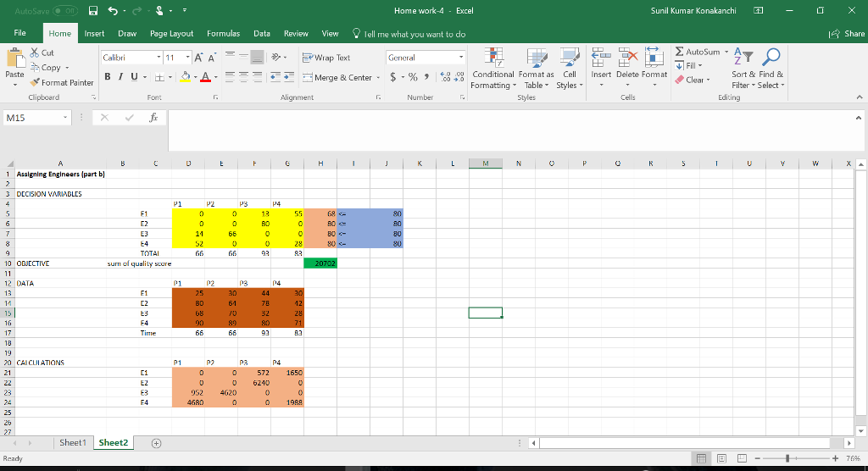This screenshot has height=471, width=868.
Task: Switch to Page Layout view
Action: pyautogui.click(x=721, y=458)
